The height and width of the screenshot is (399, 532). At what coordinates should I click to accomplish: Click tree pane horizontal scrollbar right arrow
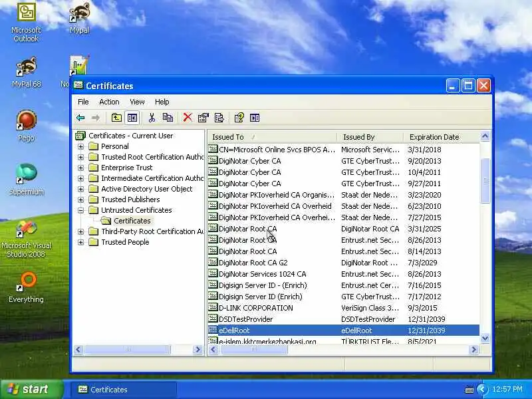[198, 350]
